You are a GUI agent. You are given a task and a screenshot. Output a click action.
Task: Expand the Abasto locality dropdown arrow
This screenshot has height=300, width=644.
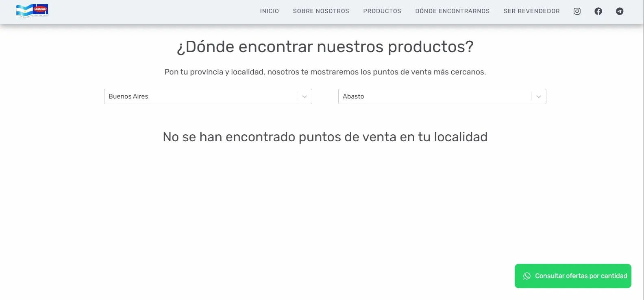pyautogui.click(x=539, y=96)
